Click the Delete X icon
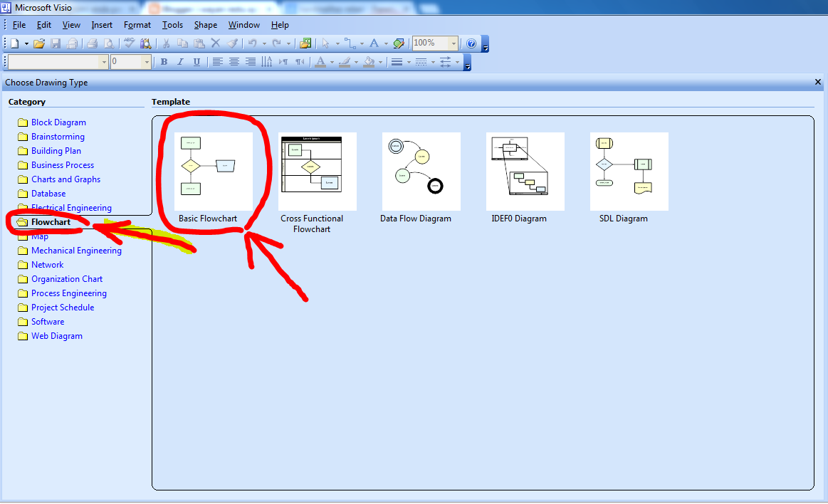The image size is (828, 504). coord(216,44)
